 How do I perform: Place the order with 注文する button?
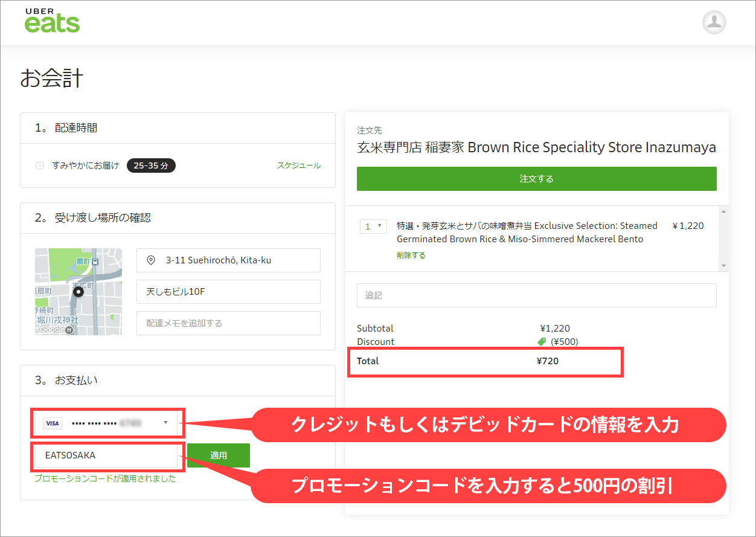click(537, 179)
